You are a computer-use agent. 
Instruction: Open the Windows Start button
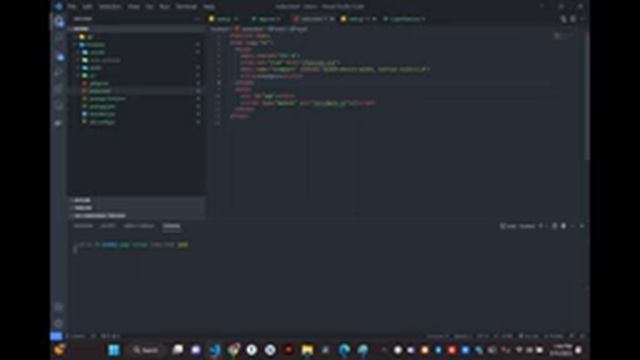[x=114, y=350]
